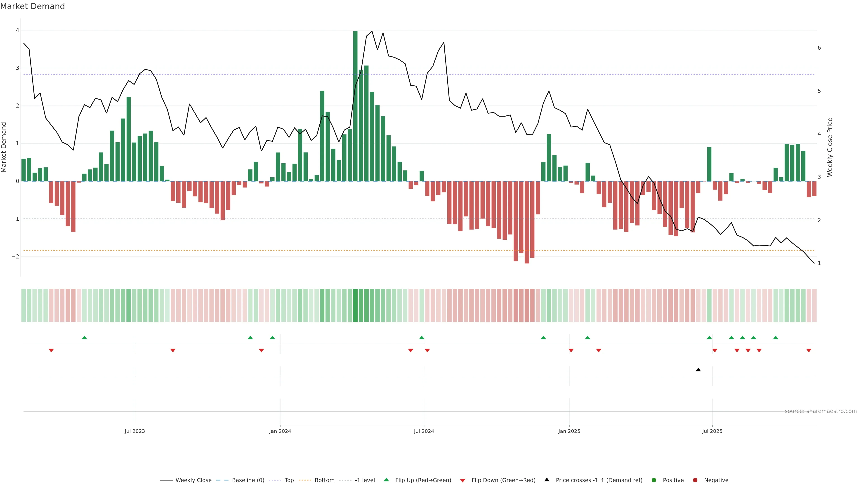Click the Weekly Close Price axis title
This screenshot has height=488, width=868.
[830, 147]
